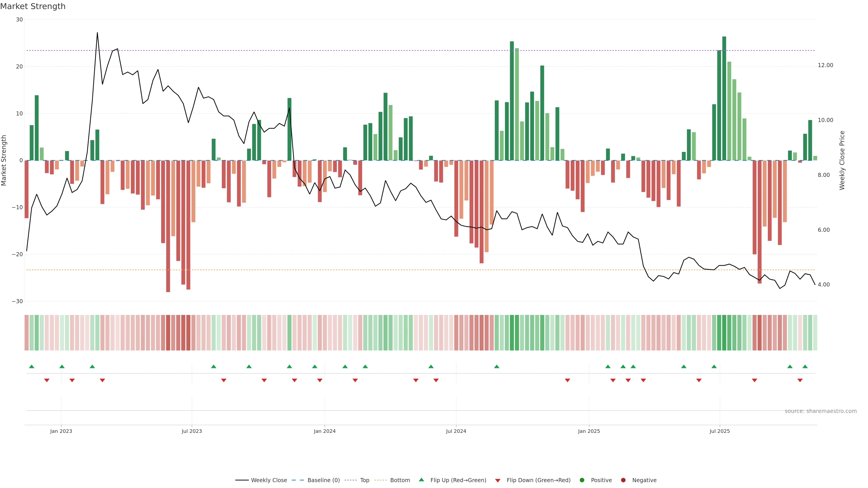The image size is (868, 488).
Task: Click the last red flip-down triangle marker
Action: (800, 380)
